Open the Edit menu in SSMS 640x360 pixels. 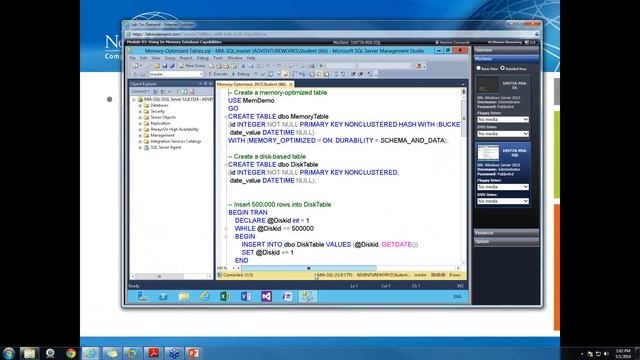pos(143,58)
